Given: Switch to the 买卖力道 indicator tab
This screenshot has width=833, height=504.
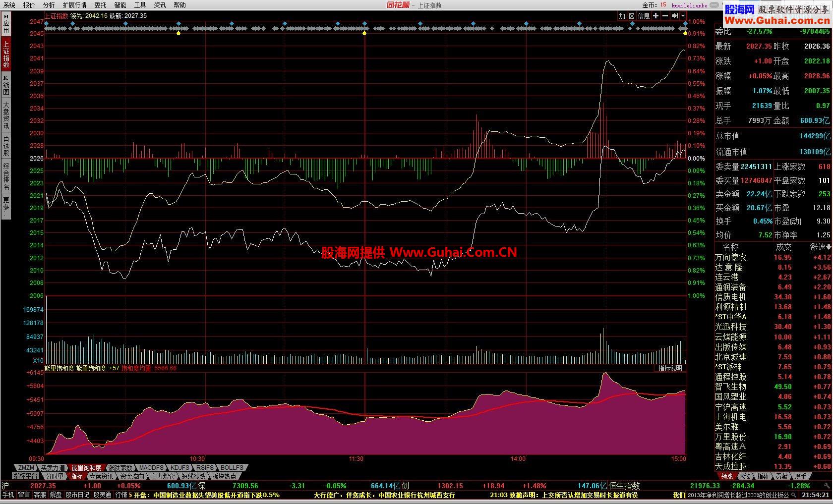Looking at the screenshot, I should tap(53, 468).
